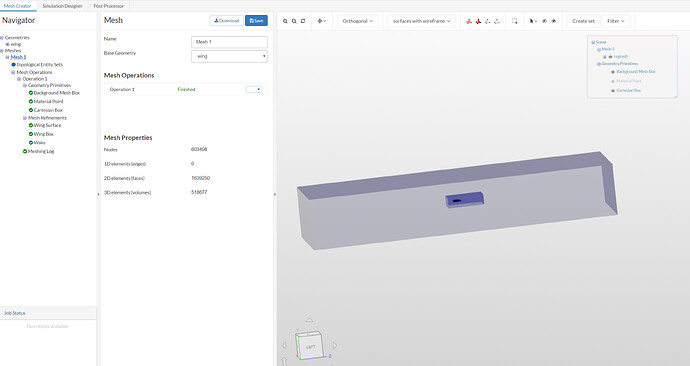This screenshot has height=366, width=690.
Task: Collapse Mesh Operations node in Navigator
Action: coord(13,73)
